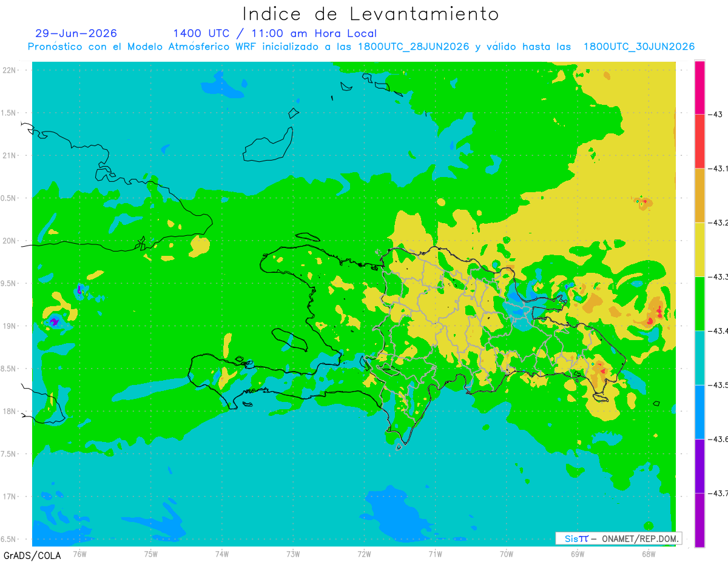
Task: Click the '-43.4' color bar label
Action: click(x=718, y=330)
